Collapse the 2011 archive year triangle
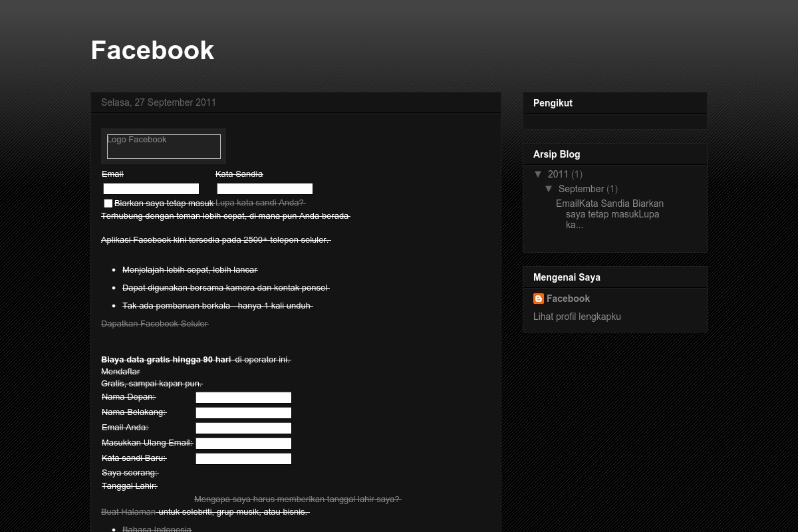Image resolution: width=798 pixels, height=532 pixels. pos(538,174)
